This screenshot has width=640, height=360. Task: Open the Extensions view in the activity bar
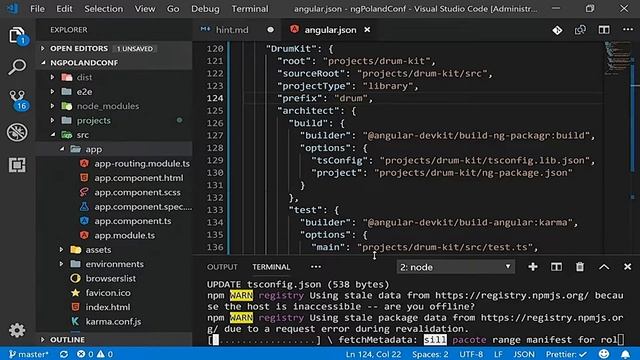click(x=17, y=165)
